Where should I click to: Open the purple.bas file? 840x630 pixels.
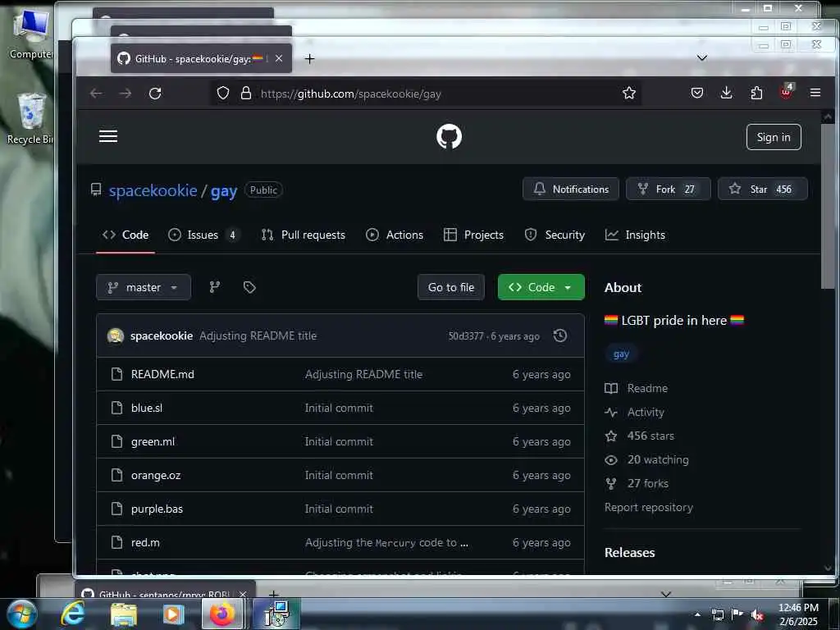pos(157,509)
